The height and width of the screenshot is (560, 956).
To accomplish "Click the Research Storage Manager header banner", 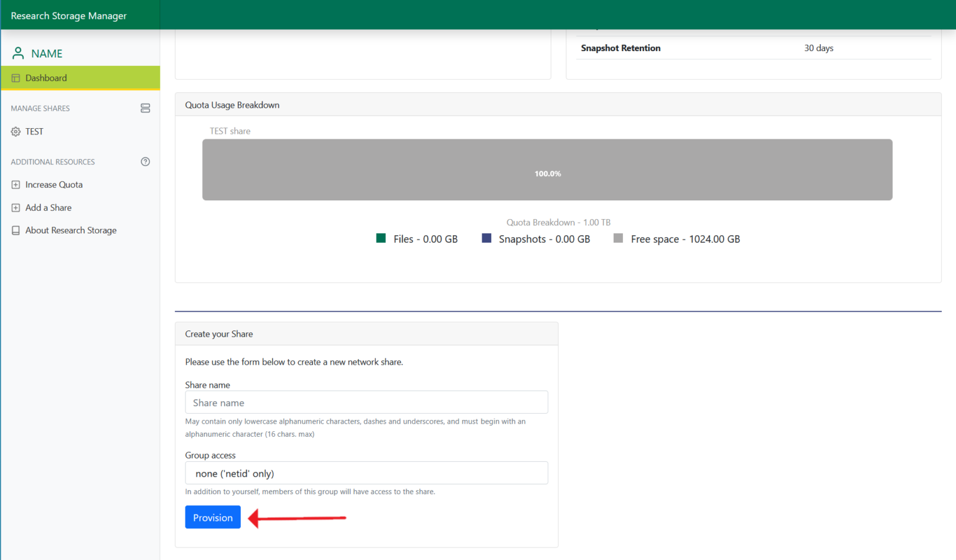I will coord(68,16).
